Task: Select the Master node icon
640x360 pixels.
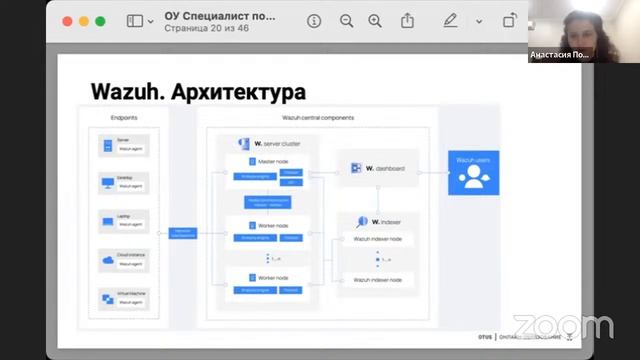Action: 252,162
